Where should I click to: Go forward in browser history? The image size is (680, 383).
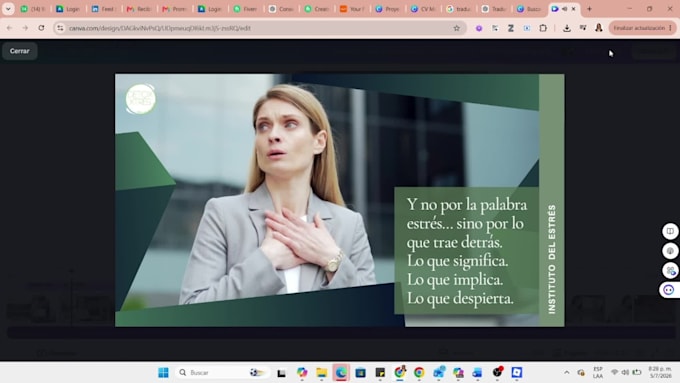25,28
